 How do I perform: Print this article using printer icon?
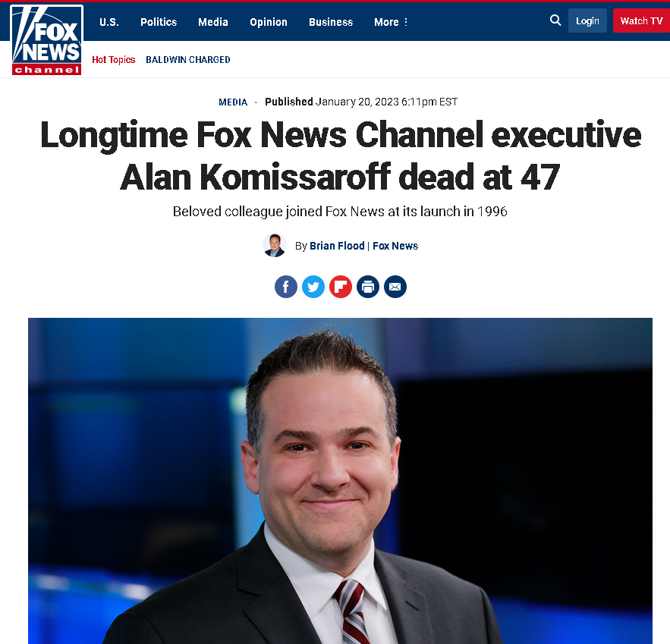(x=368, y=287)
